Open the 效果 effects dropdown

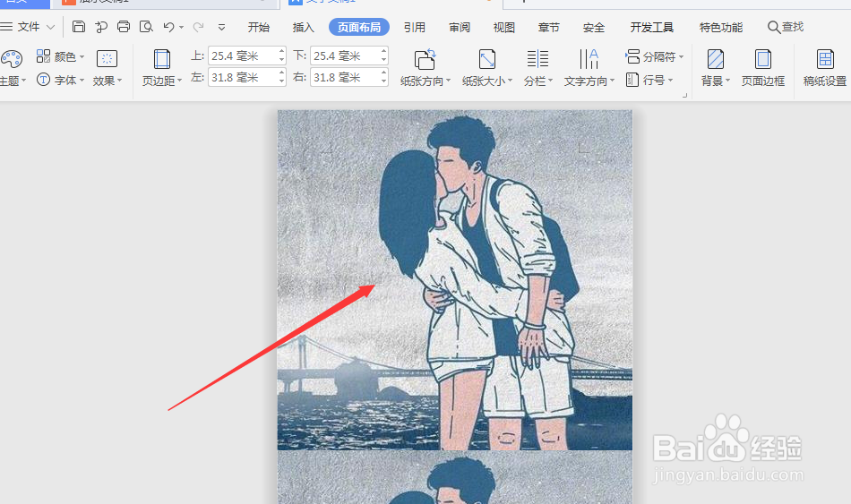coord(107,68)
